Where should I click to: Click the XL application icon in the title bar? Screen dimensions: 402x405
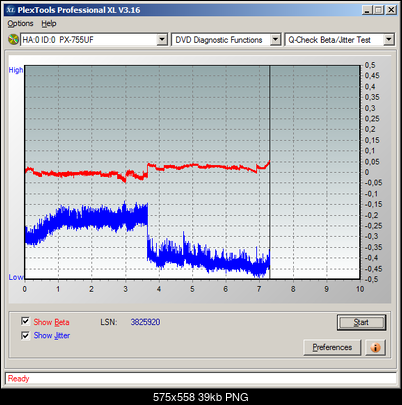tap(11, 10)
